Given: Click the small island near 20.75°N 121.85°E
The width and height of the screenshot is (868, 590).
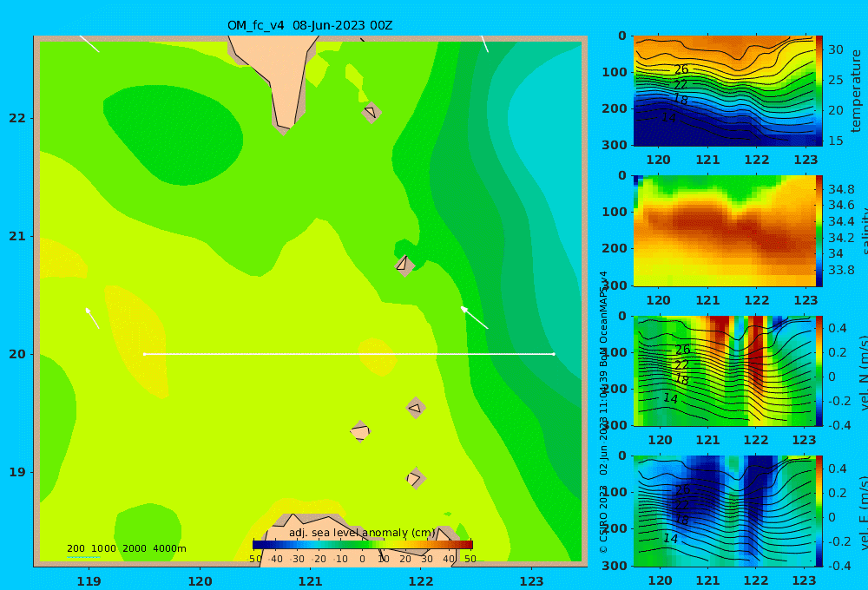Looking at the screenshot, I should click(x=404, y=265).
